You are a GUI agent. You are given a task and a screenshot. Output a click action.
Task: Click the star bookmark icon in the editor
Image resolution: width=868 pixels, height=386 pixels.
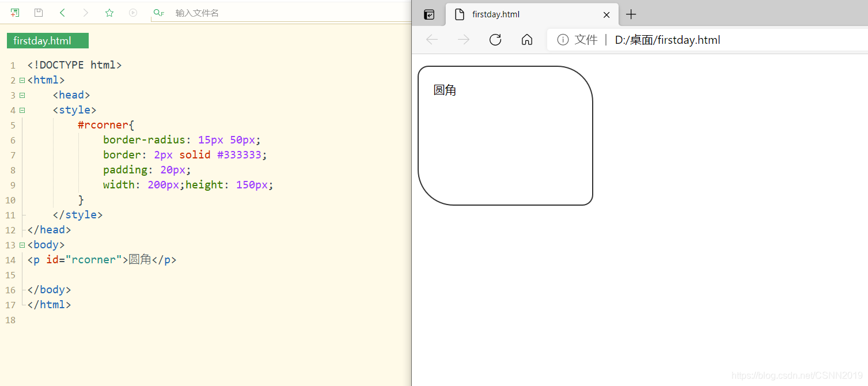[x=109, y=13]
